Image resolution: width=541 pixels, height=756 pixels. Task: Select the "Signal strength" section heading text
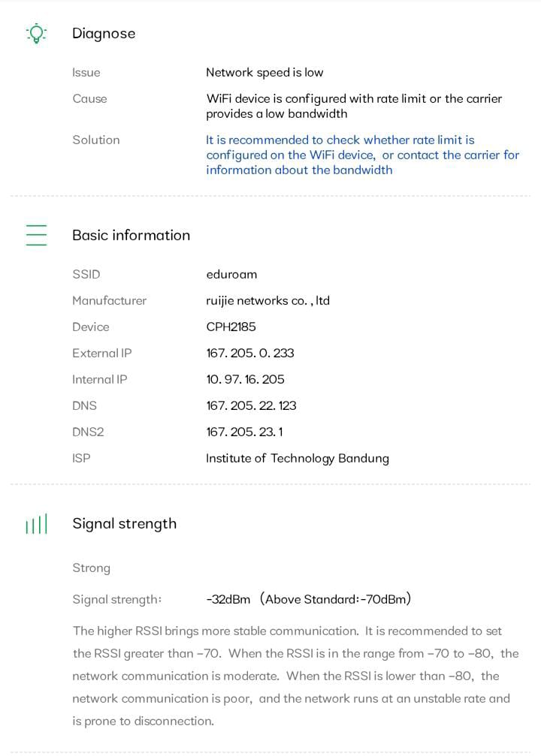pyautogui.click(x=124, y=524)
